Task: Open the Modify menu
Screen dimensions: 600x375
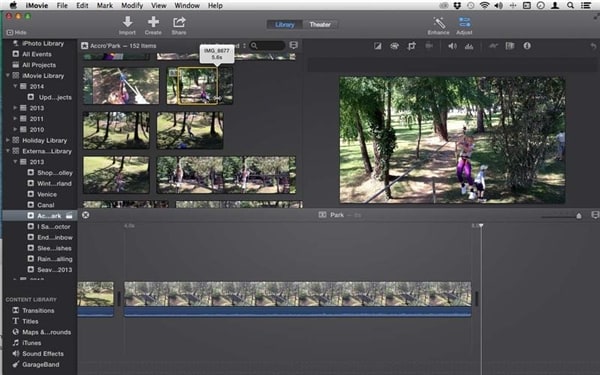Action: point(132,5)
